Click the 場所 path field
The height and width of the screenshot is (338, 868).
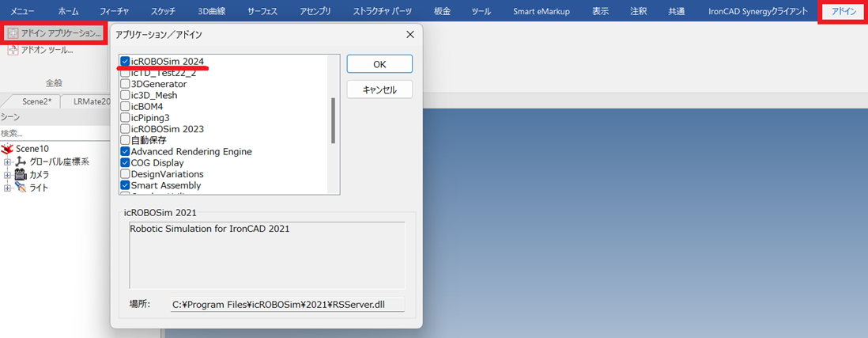[287, 304]
